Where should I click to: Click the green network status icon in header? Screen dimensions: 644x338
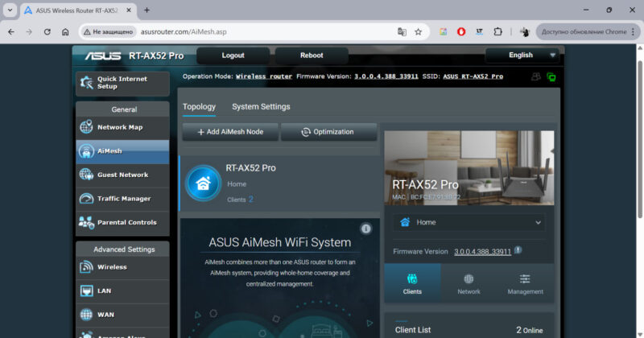pos(551,76)
